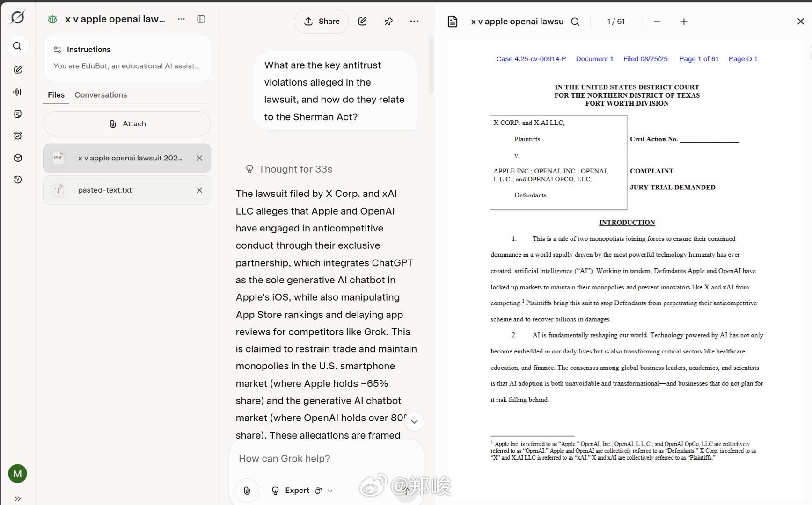Click the user question message bubble
Screen dimensions: 812x505
click(336, 91)
